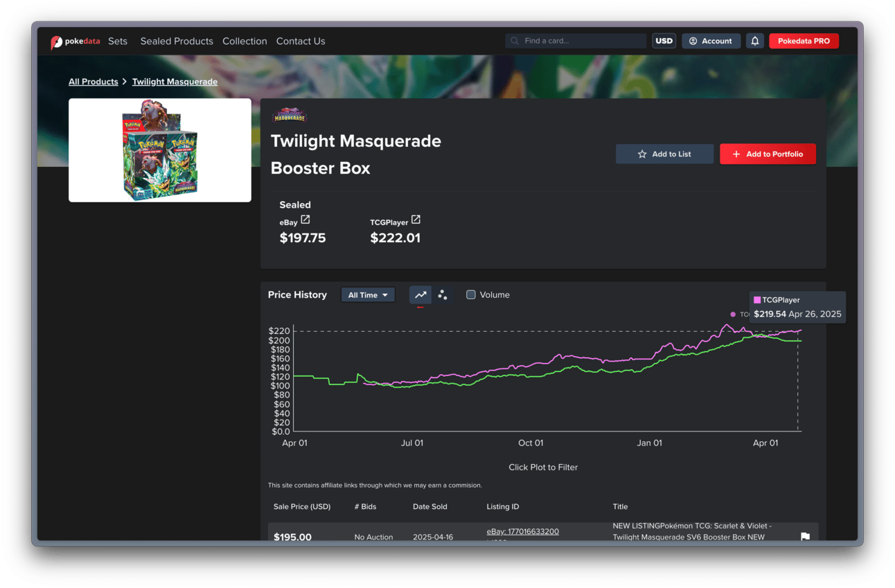Viewport: 895px width, 588px height.
Task: Follow the Twilight Masquerade breadcrumb link
Action: [175, 82]
